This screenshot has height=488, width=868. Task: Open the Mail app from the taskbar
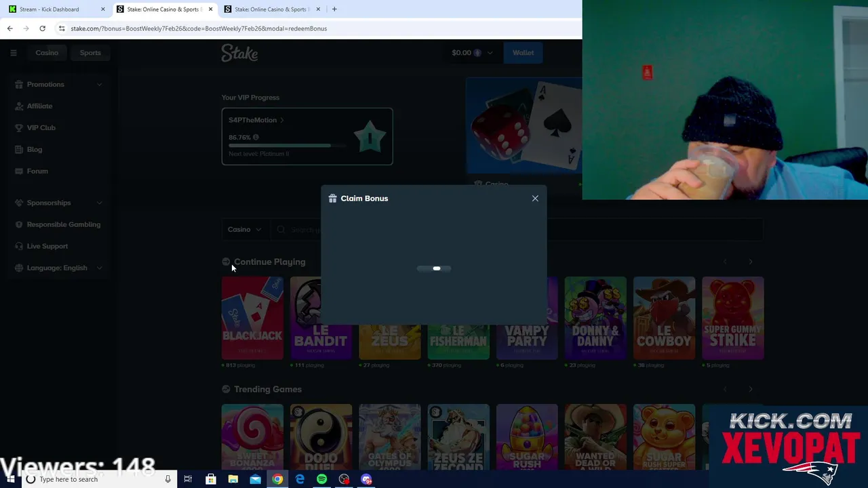click(x=255, y=479)
